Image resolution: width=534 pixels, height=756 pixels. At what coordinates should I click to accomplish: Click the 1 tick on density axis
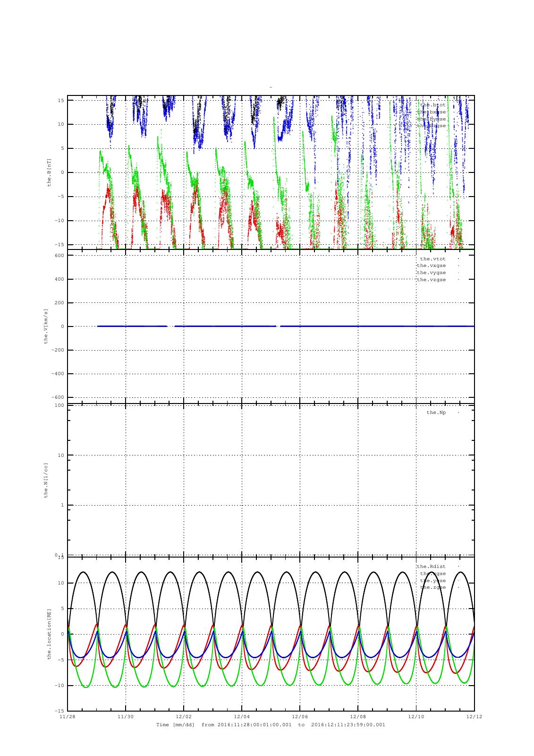point(63,505)
